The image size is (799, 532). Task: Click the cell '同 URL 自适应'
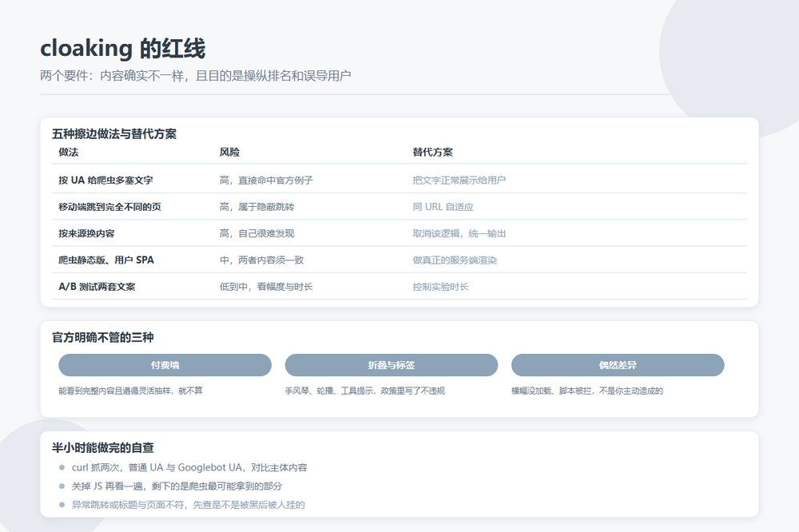coord(443,207)
